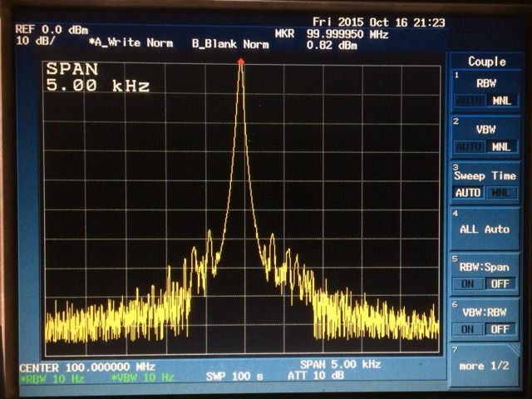Turn RBW:Span ON
The image size is (532, 399).
pos(467,284)
